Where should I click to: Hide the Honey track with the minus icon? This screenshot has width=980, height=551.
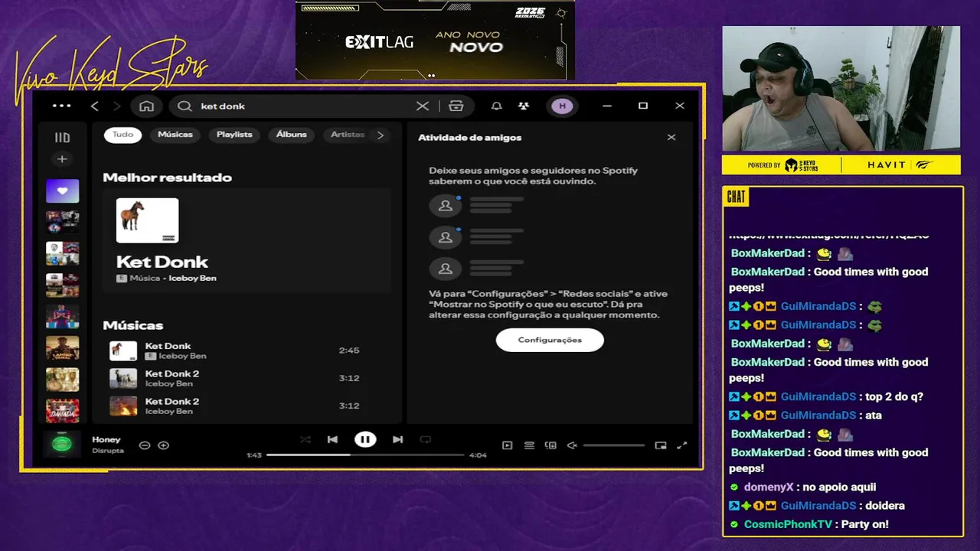[x=144, y=445]
